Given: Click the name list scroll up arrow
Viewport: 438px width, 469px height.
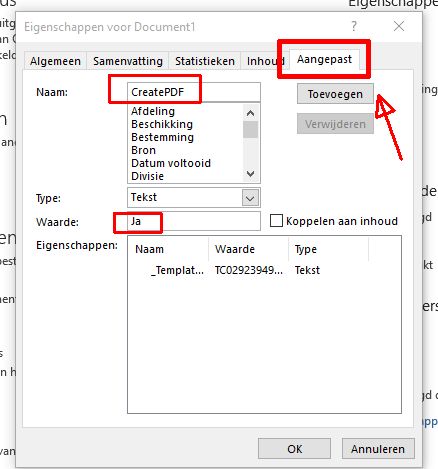Looking at the screenshot, I should (x=250, y=113).
